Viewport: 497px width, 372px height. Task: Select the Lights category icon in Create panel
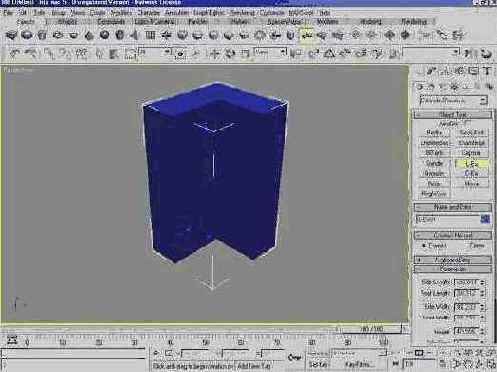pos(443,87)
